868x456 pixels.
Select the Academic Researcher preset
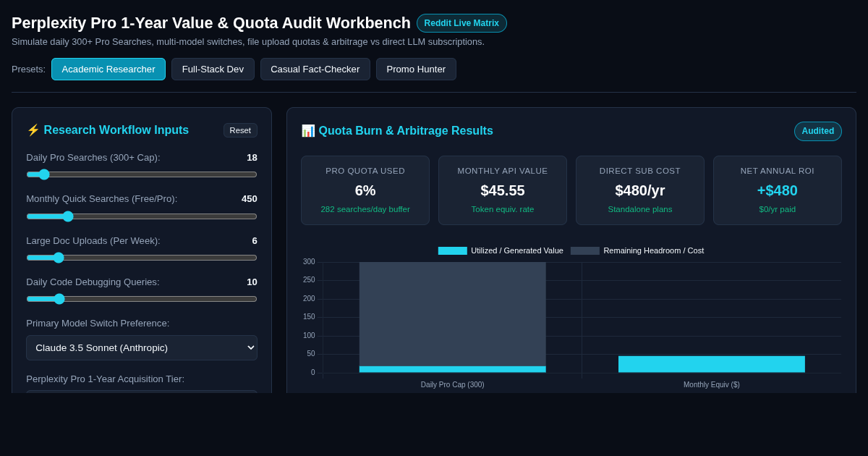coord(109,69)
